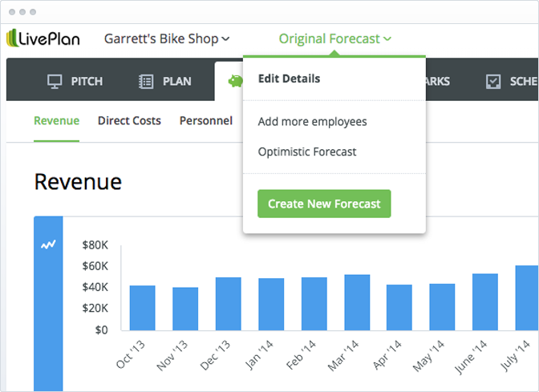The width and height of the screenshot is (539, 392).
Task: Open the Personnel tab
Action: click(206, 120)
